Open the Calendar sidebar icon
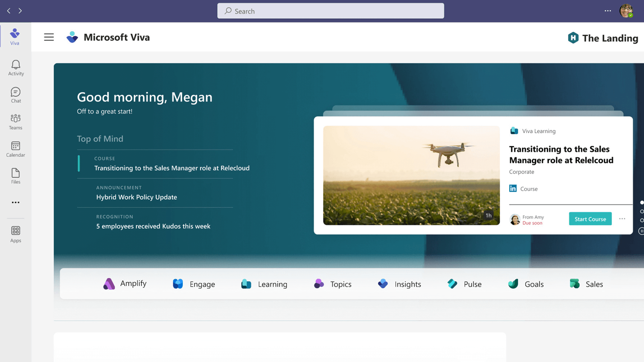Viewport: 644px width, 362px height. point(16,149)
